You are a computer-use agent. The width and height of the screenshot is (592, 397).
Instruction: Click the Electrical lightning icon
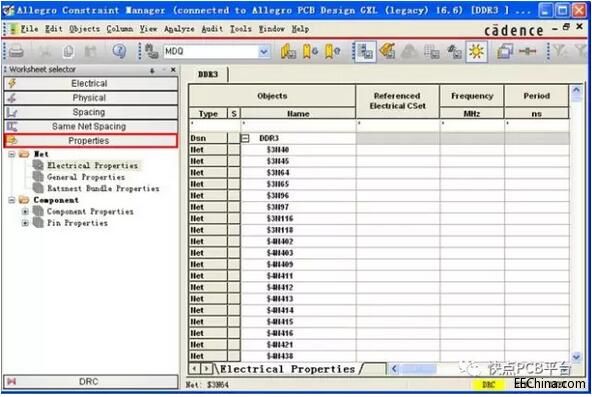(x=12, y=83)
